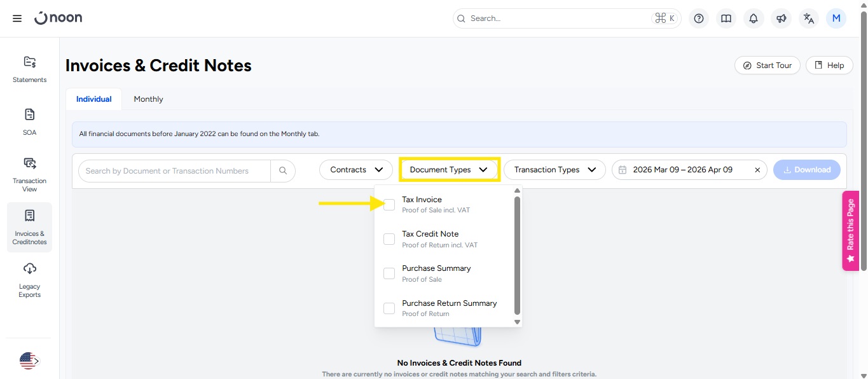Click the help question mark icon
Image resolution: width=868 pixels, height=379 pixels.
point(699,18)
